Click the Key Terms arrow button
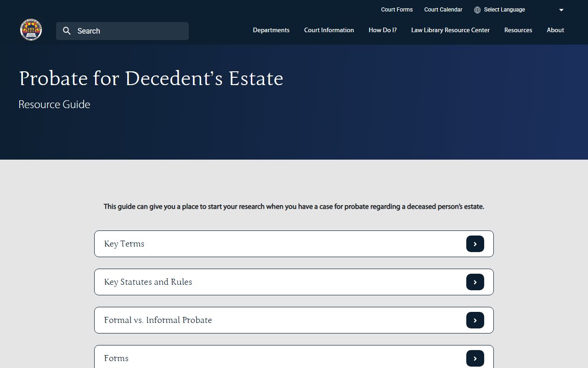Screen dimensions: 588x368 (x=475, y=244)
